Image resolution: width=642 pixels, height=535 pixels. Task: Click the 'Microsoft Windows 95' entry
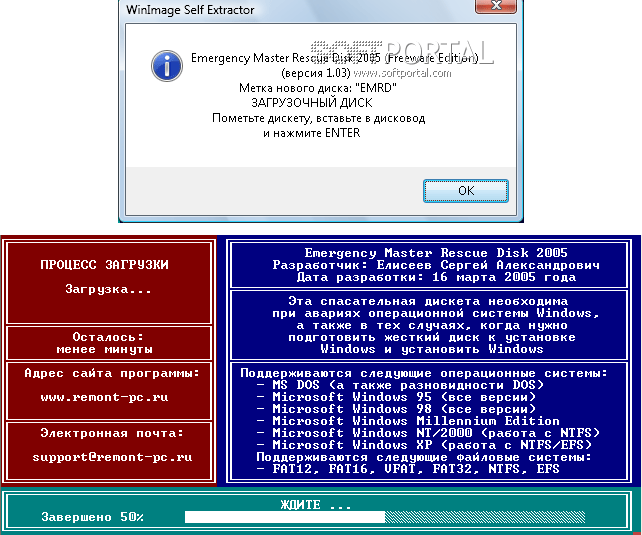click(x=396, y=397)
